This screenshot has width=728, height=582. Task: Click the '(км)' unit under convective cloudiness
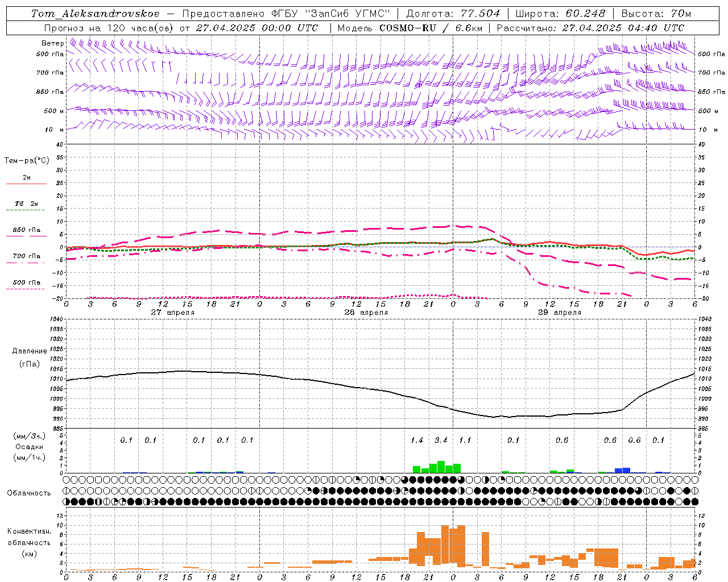click(30, 554)
